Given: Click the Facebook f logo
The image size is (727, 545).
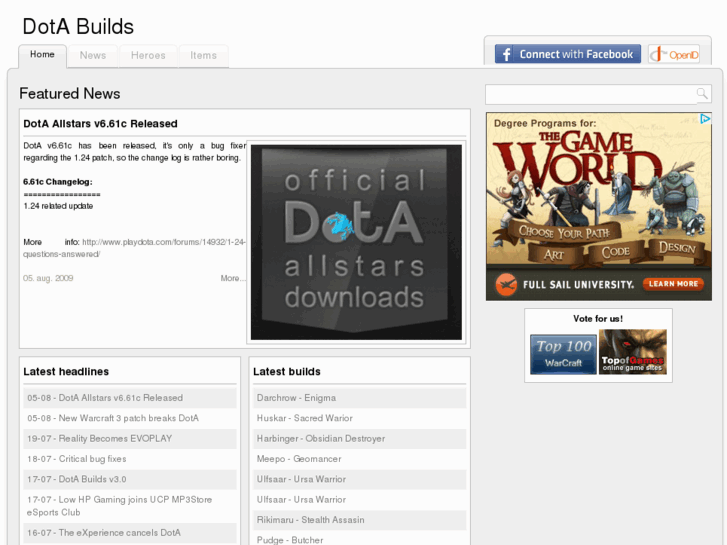Looking at the screenshot, I should pos(506,54).
